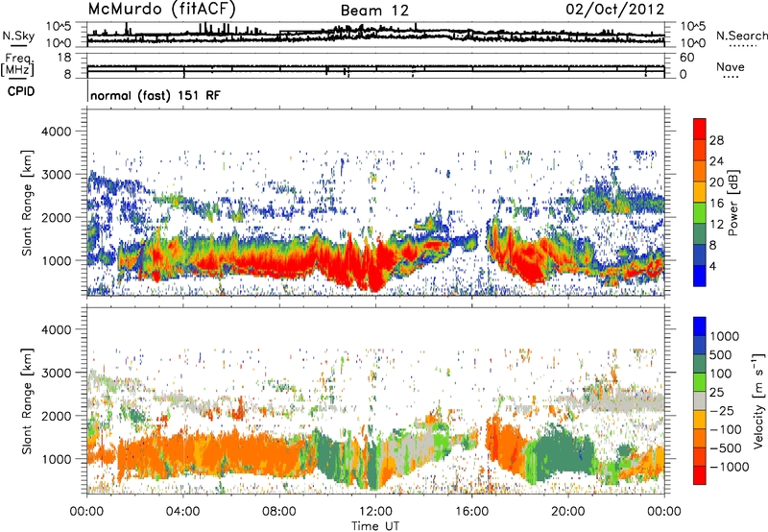Click the 'Freq. [MHz]' label

coord(17,65)
